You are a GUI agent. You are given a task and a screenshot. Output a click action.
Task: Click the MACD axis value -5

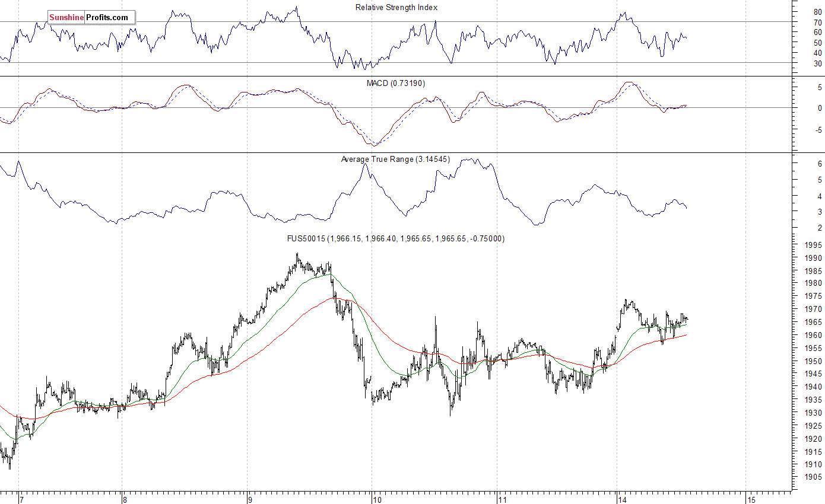[818, 129]
